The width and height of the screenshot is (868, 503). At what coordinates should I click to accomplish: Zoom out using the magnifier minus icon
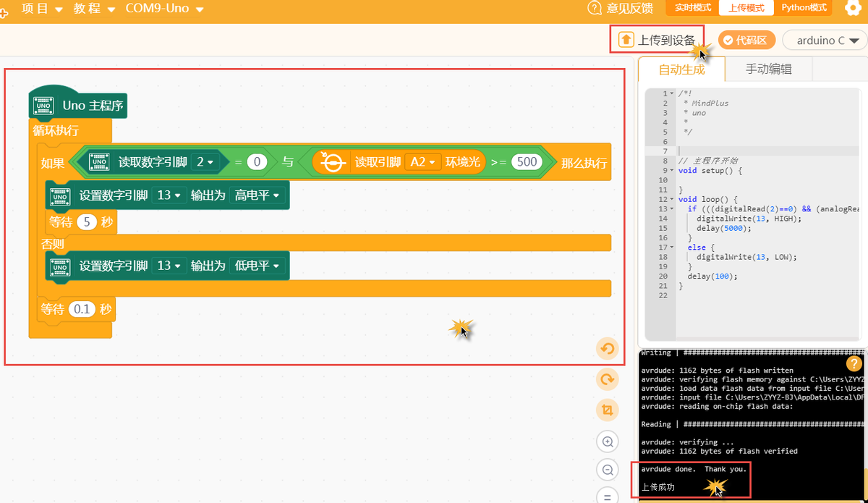[607, 470]
